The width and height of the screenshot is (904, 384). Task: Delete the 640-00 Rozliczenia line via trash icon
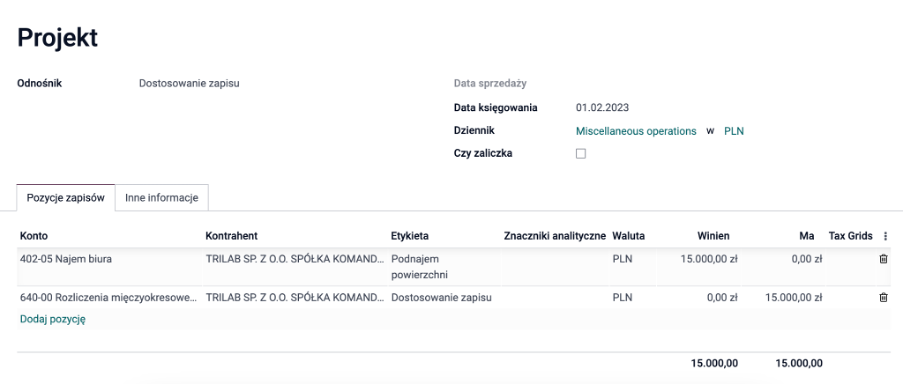(x=883, y=298)
